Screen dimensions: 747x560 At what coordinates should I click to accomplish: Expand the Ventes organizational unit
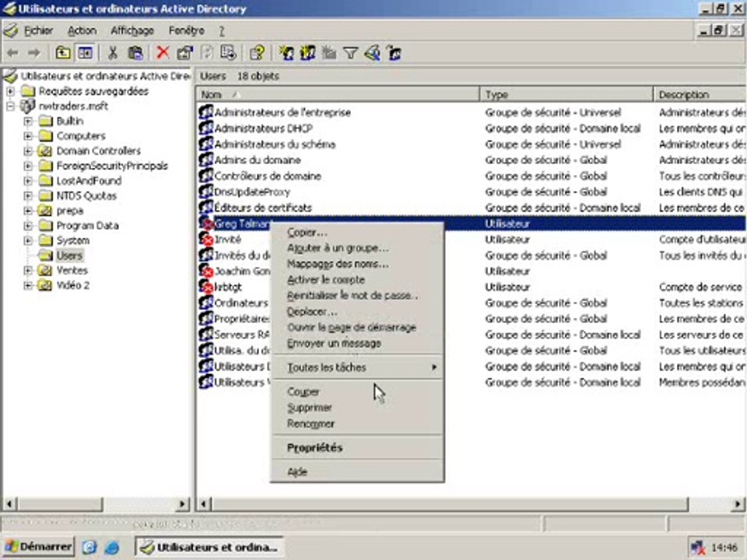[28, 271]
